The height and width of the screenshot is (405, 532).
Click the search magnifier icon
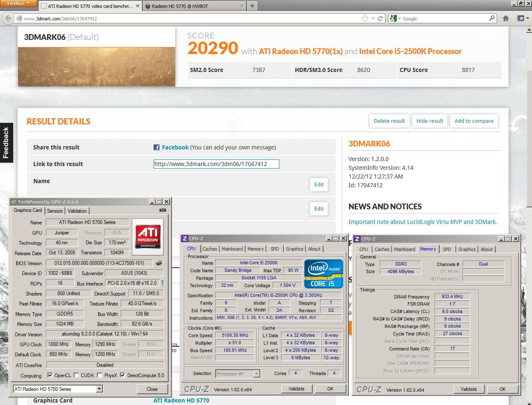tap(492, 18)
